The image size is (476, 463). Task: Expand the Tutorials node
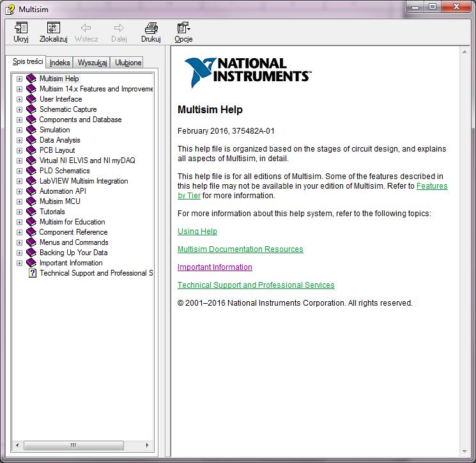(19, 212)
